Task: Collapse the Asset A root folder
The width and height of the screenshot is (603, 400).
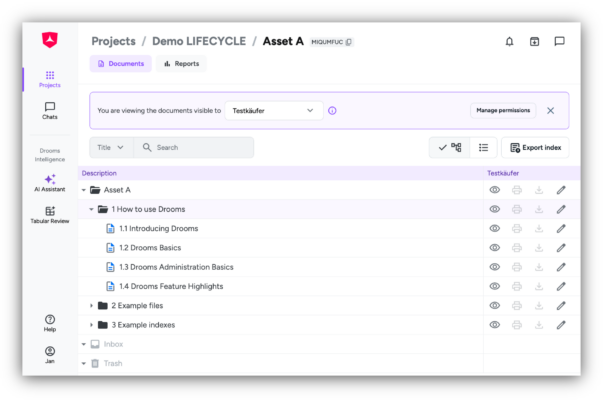Action: pos(84,190)
